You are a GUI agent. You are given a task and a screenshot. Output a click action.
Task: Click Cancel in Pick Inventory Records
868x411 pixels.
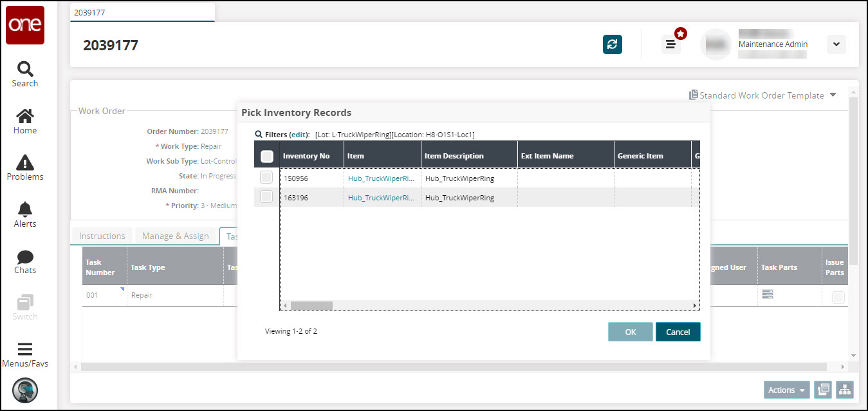(678, 332)
